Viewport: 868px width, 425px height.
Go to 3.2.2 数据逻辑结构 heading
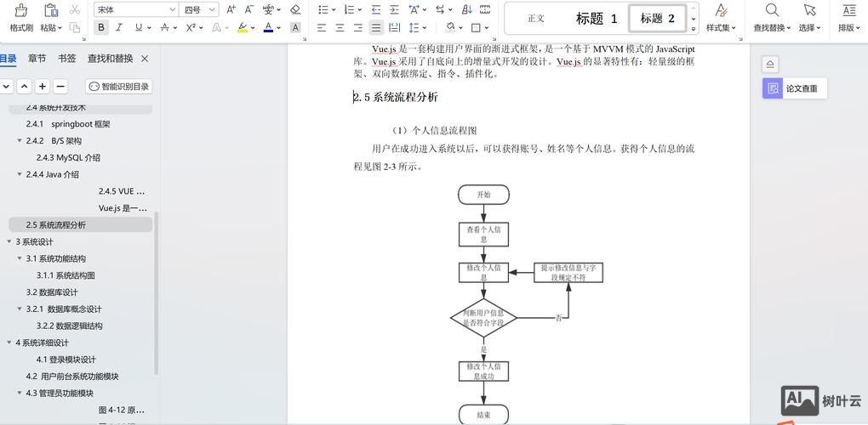pos(69,326)
